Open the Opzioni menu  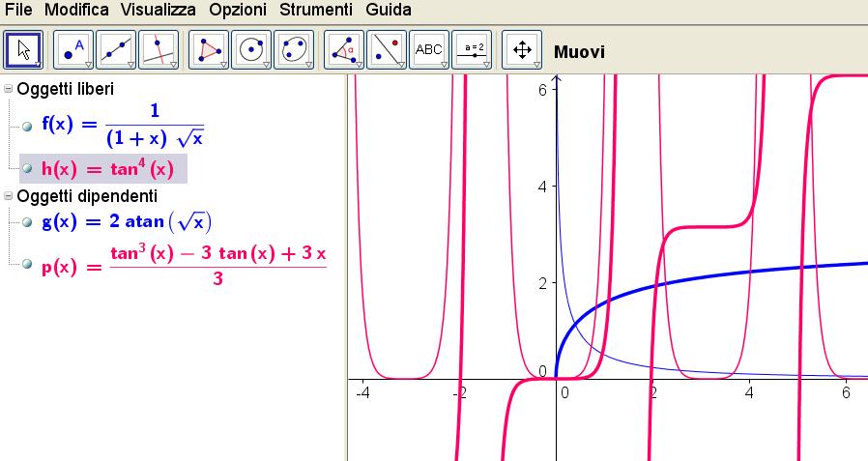point(238,10)
